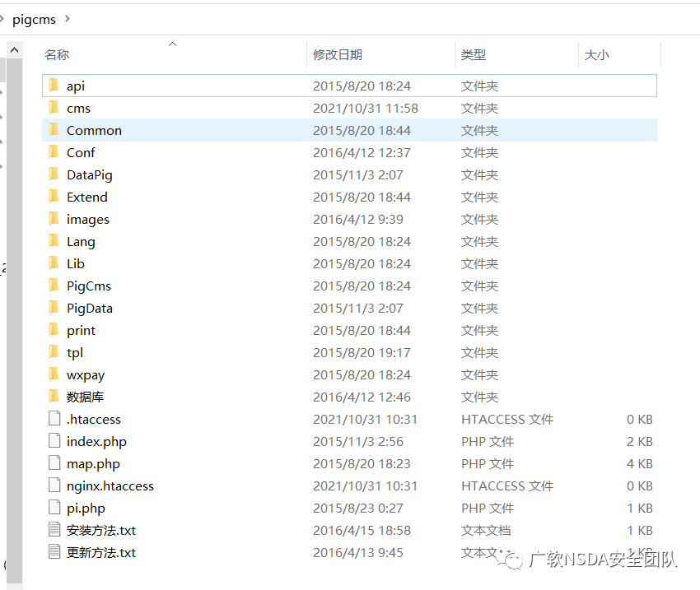700x590 pixels.
Task: Select the Conf folder name
Action: click(x=81, y=153)
